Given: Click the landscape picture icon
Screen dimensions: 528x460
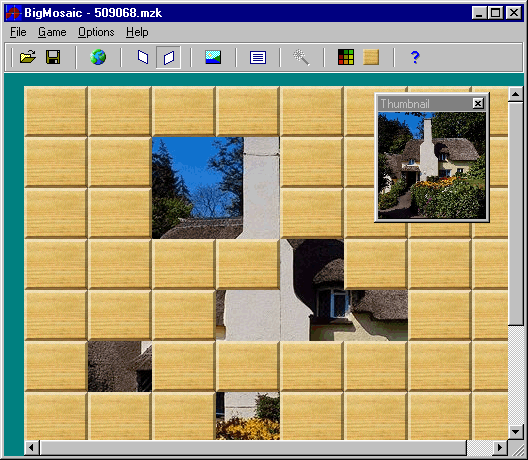Looking at the screenshot, I should [x=213, y=57].
